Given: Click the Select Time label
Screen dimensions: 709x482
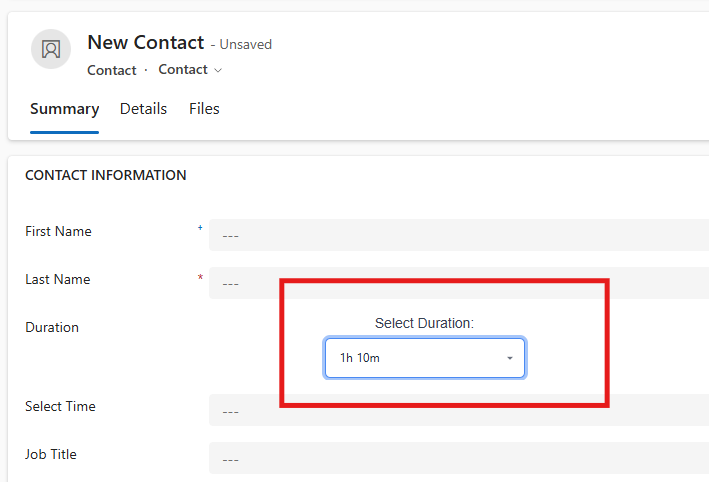Looking at the screenshot, I should [60, 406].
